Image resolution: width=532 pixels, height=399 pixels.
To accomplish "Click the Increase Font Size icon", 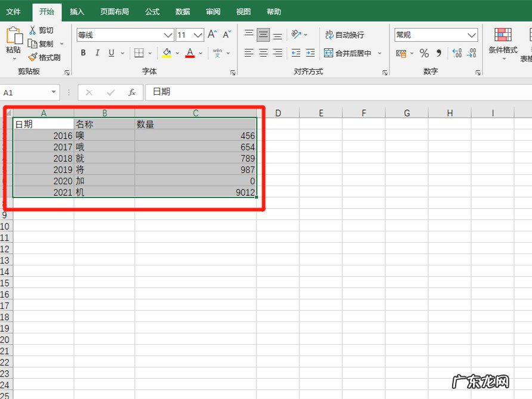I will (212, 35).
